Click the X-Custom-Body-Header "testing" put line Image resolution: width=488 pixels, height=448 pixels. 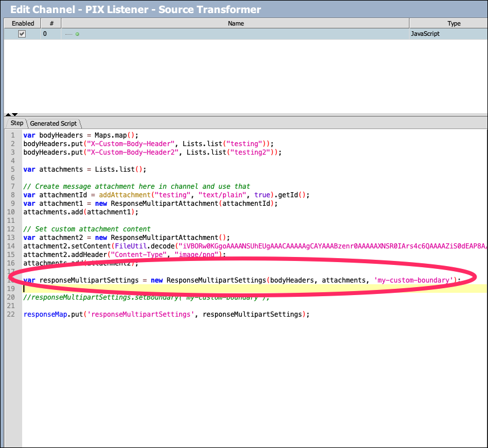[x=148, y=144]
